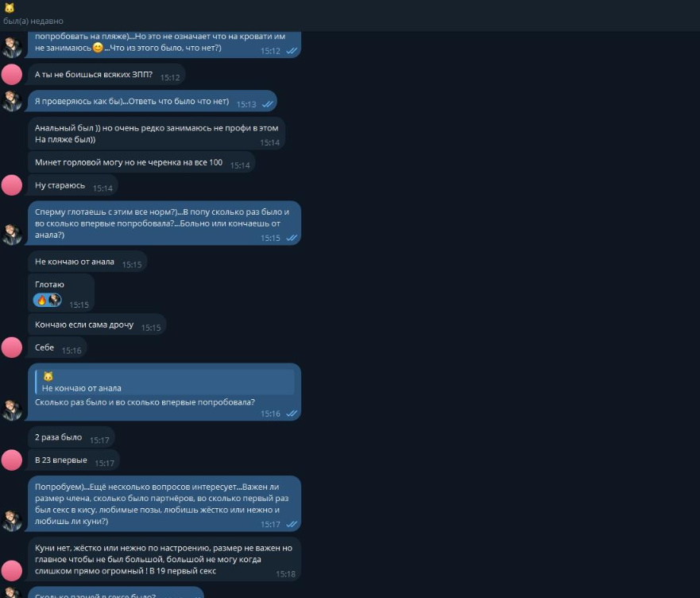Select the "2 раза было" message bubble
Viewport: 700px width, 598px height.
point(72,437)
